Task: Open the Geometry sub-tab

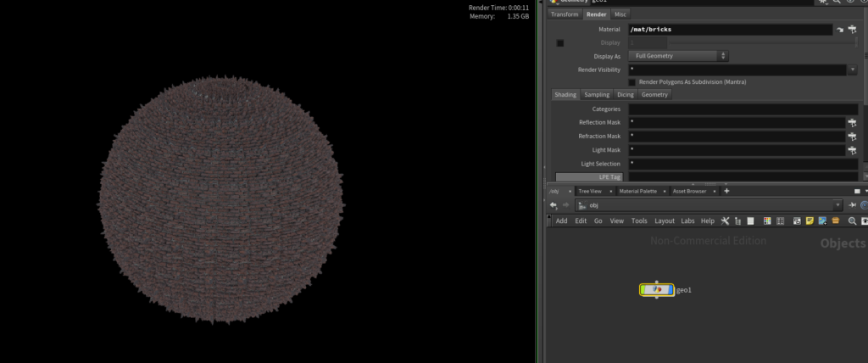Action: coord(655,95)
